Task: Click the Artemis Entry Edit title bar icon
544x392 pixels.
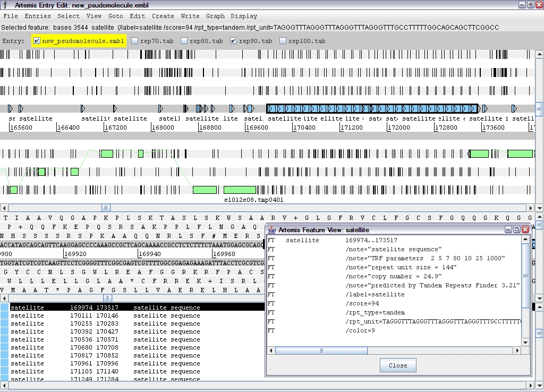Action: 6,5
